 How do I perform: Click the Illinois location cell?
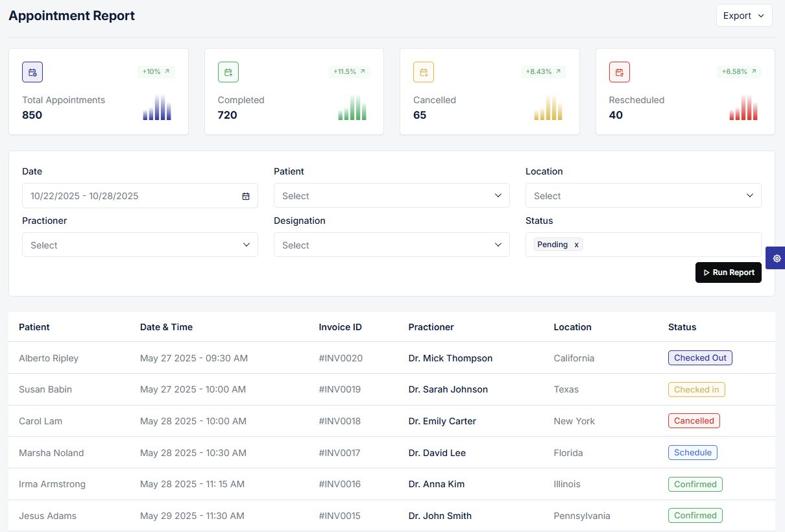[567, 484]
